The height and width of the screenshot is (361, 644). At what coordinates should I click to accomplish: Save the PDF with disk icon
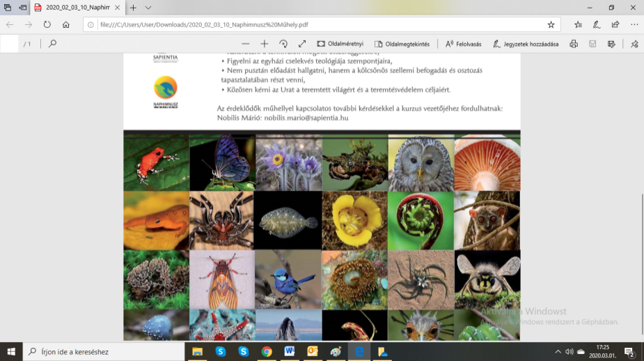[592, 44]
